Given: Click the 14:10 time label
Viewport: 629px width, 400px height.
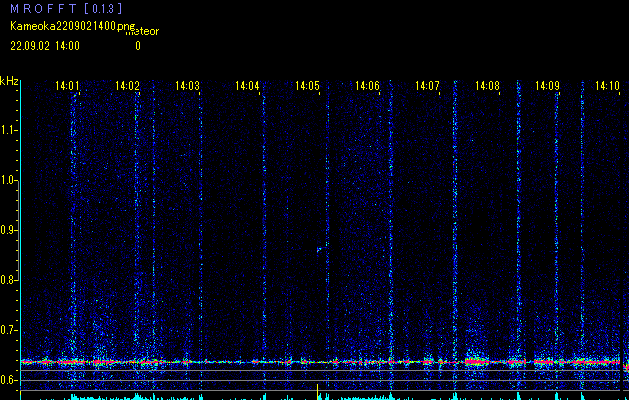Looking at the screenshot, I should [607, 86].
